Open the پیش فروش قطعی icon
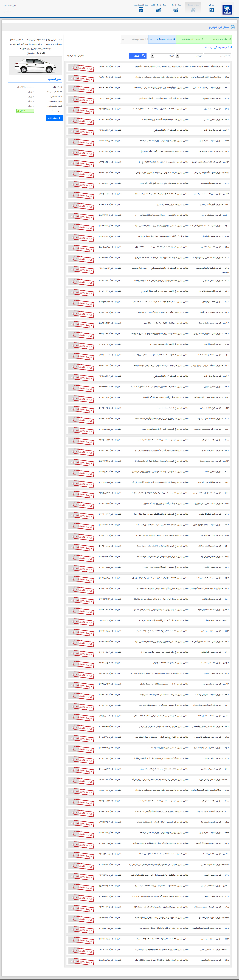239x980 pixels. pos(159,10)
